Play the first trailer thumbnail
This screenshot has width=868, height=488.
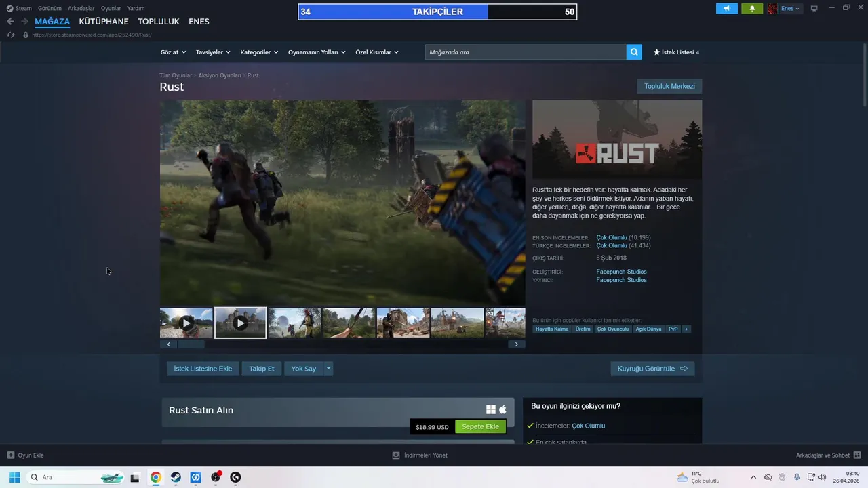pos(186,323)
